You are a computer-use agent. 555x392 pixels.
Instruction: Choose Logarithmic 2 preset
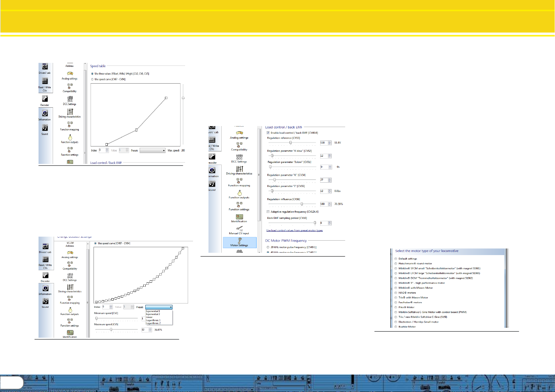153,323
